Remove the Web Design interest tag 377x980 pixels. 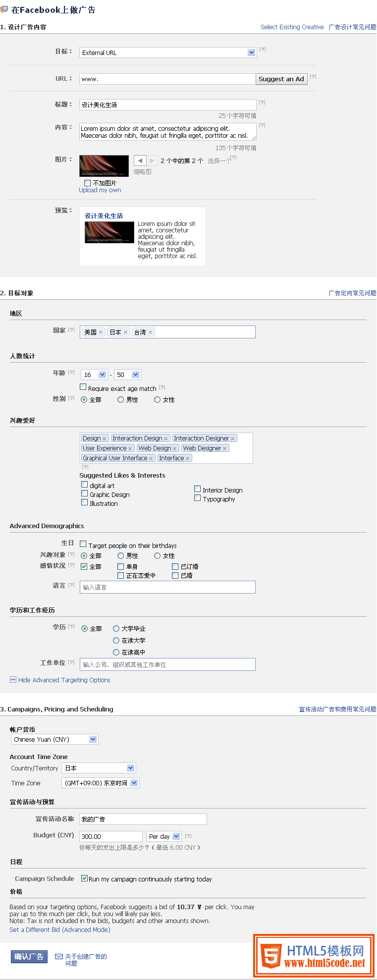click(175, 448)
